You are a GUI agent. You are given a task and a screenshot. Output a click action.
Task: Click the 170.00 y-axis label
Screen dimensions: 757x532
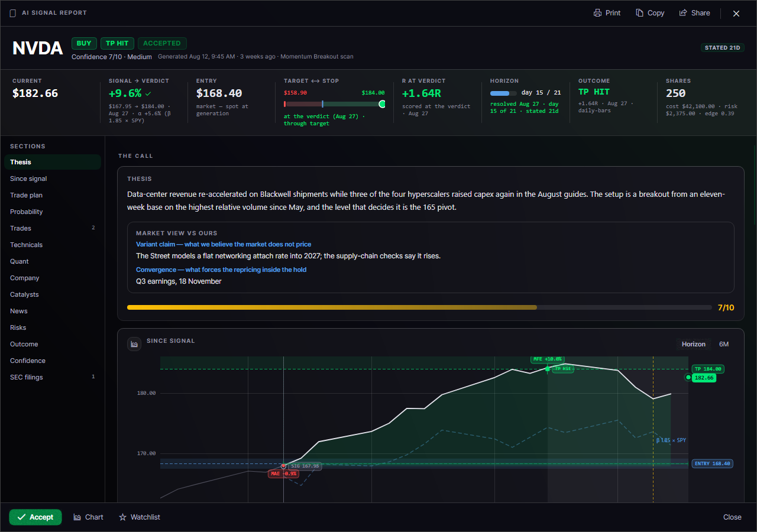(x=146, y=453)
